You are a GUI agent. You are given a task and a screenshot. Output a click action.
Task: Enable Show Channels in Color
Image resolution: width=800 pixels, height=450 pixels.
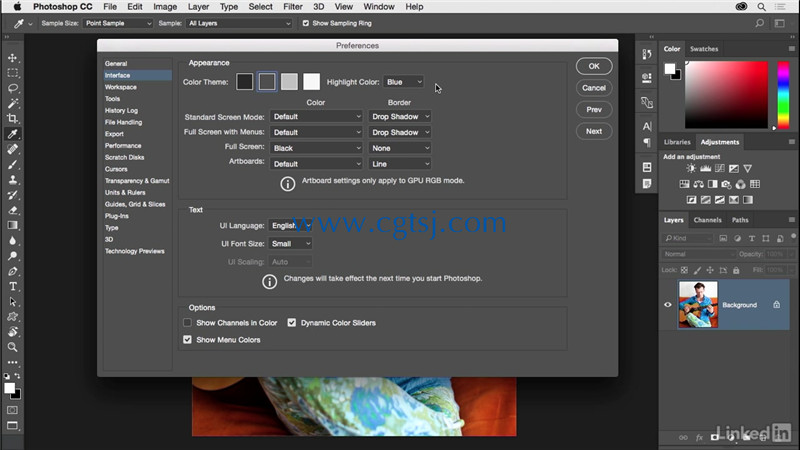pos(187,323)
